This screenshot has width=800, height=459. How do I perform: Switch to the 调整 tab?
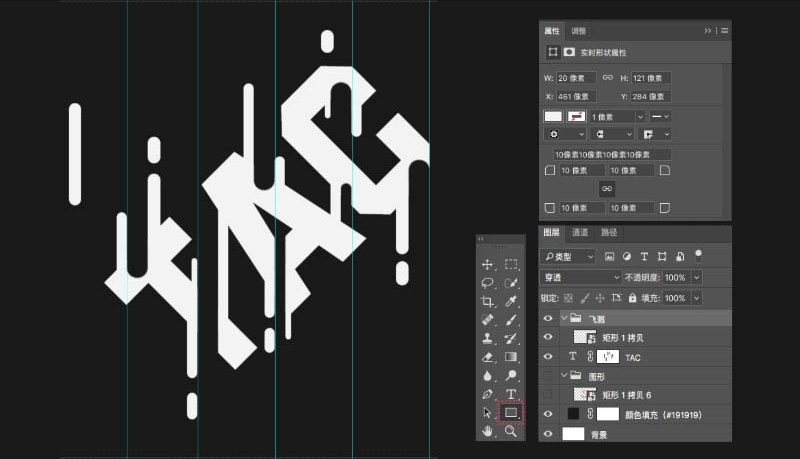[578, 31]
